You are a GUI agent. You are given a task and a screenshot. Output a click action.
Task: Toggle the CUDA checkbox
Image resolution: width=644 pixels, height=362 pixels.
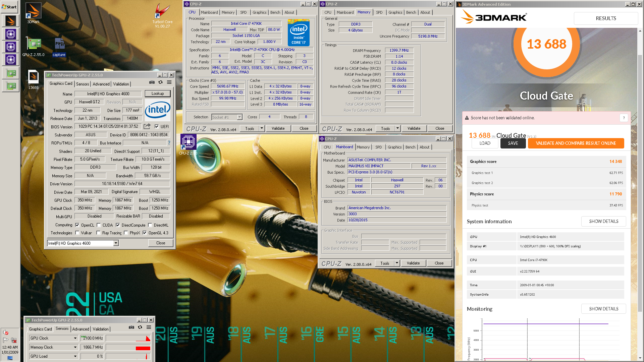tap(99, 225)
